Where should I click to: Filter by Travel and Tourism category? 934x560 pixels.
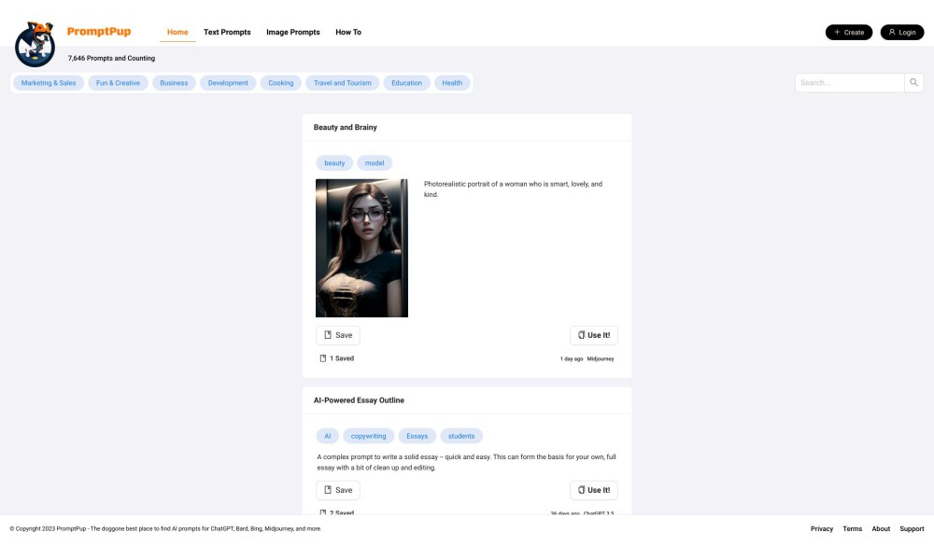[x=343, y=83]
